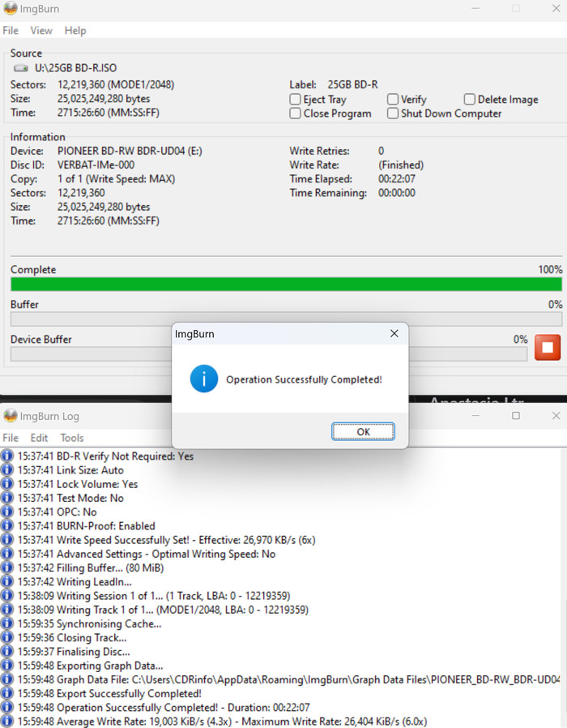
Task: Click info icon beside Finalising Disc line
Action: click(7, 651)
